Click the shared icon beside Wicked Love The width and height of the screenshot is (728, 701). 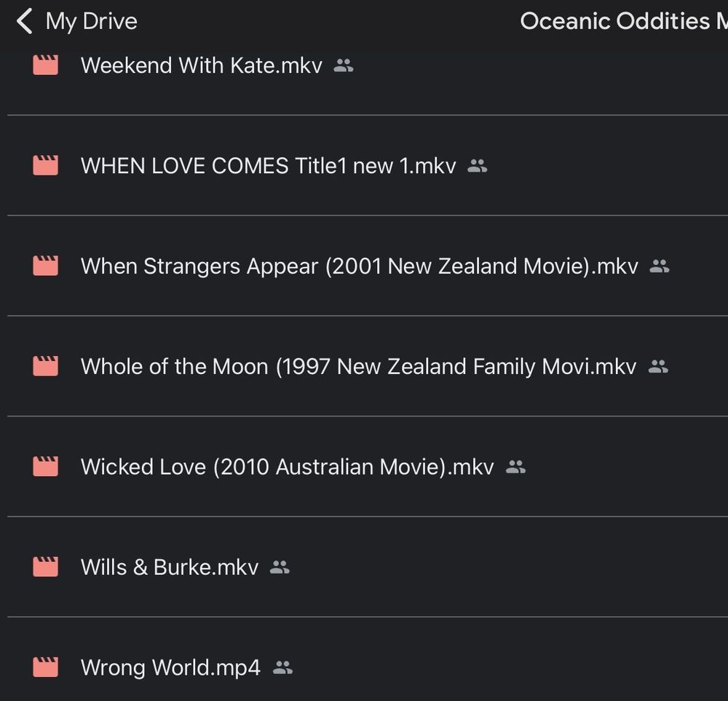pyautogui.click(x=515, y=467)
